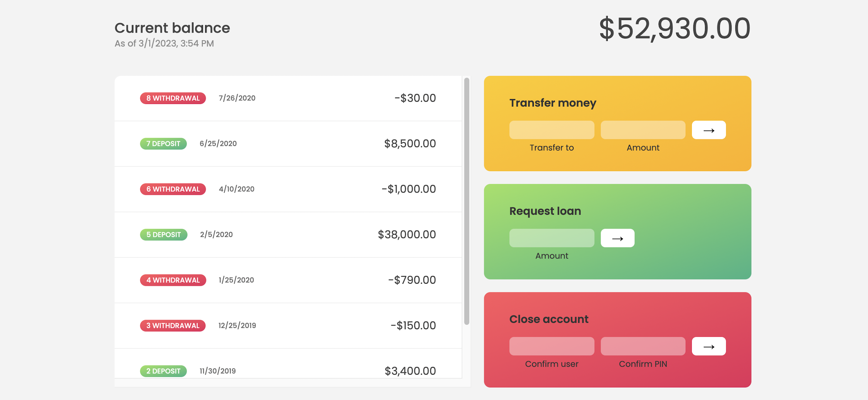The image size is (868, 400).
Task: Focus the Confirm user input field
Action: point(551,346)
